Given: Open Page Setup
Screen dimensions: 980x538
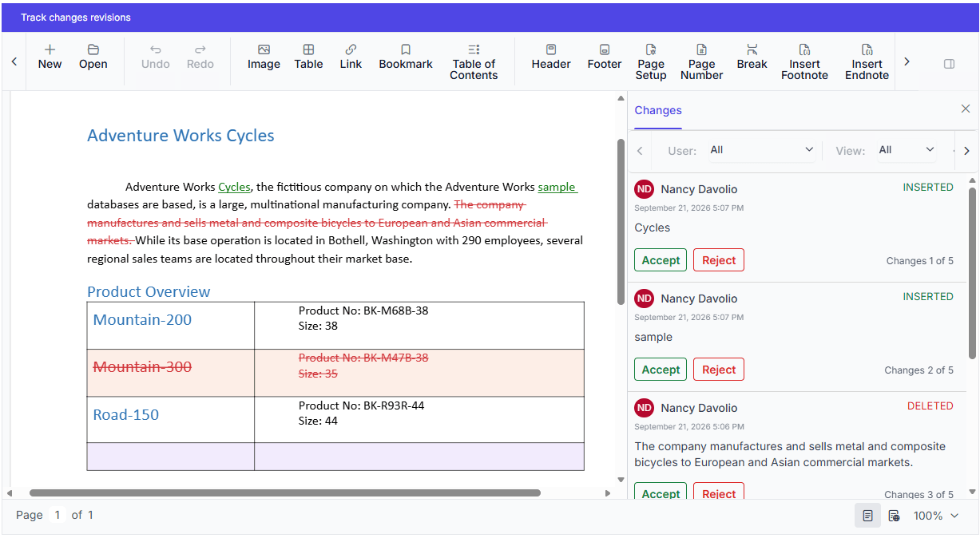Looking at the screenshot, I should 651,61.
